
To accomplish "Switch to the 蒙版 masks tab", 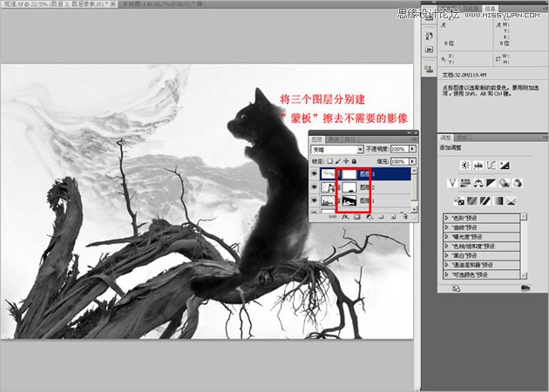I will (x=462, y=138).
